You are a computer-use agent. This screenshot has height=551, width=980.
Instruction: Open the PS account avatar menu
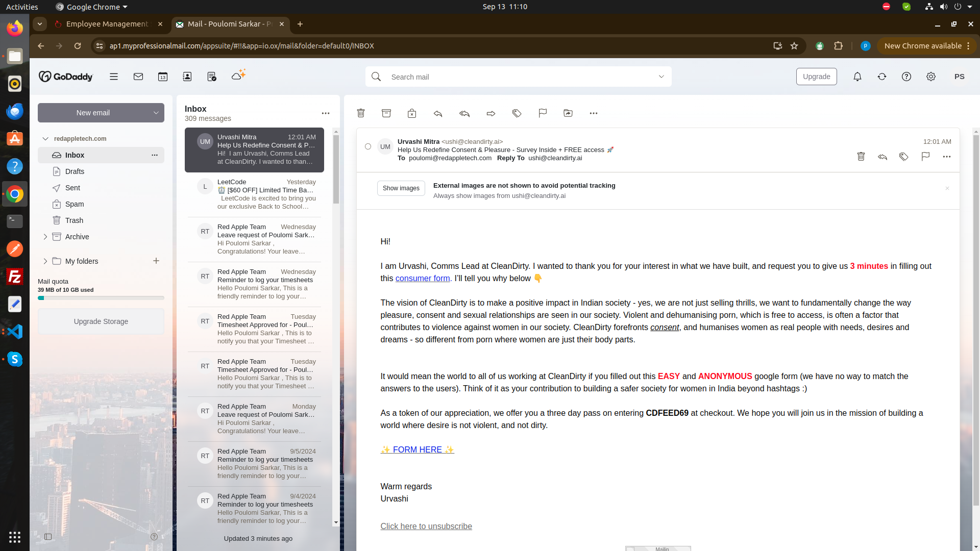960,77
